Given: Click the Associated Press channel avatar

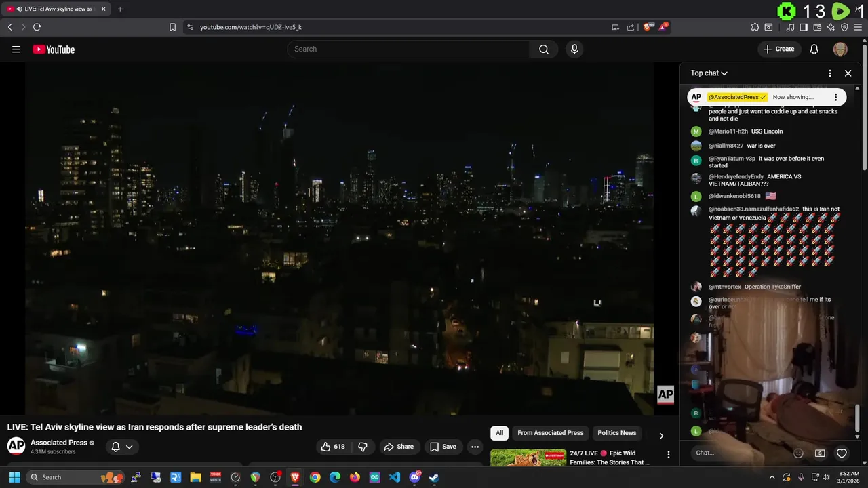Looking at the screenshot, I should tap(16, 446).
